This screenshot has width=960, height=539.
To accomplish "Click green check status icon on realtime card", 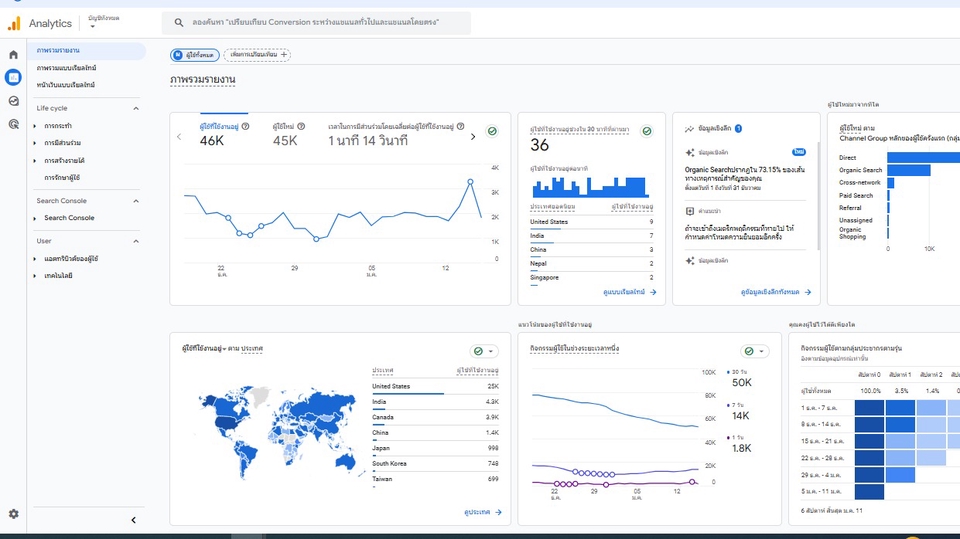I will tap(647, 131).
